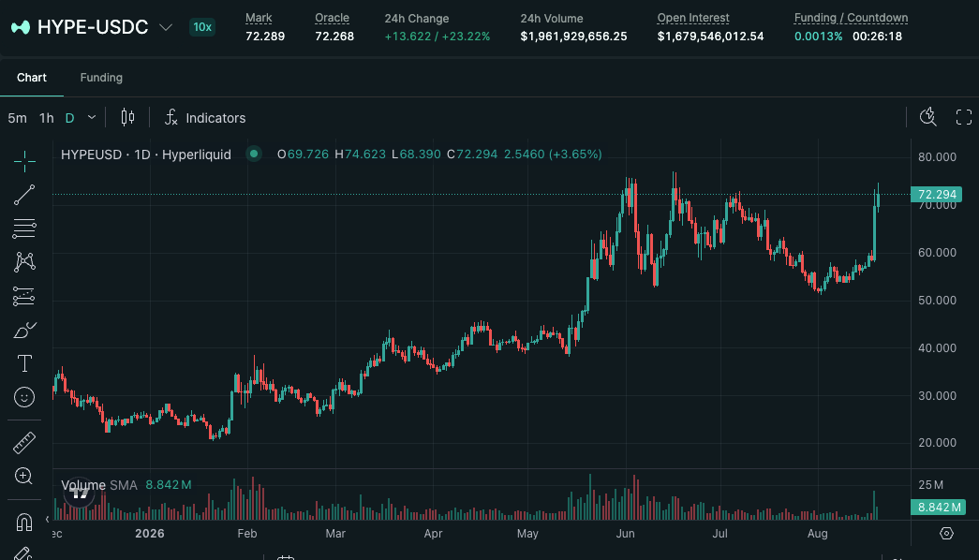This screenshot has height=560, width=979.
Task: Open the Fibonacci and horizontal lines tool
Action: pyautogui.click(x=24, y=228)
